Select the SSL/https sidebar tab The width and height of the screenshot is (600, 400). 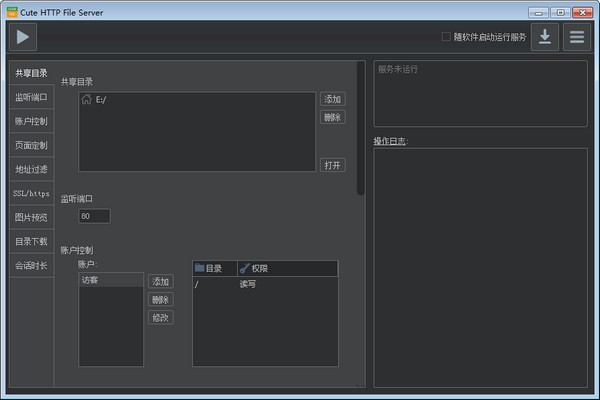click(31, 193)
